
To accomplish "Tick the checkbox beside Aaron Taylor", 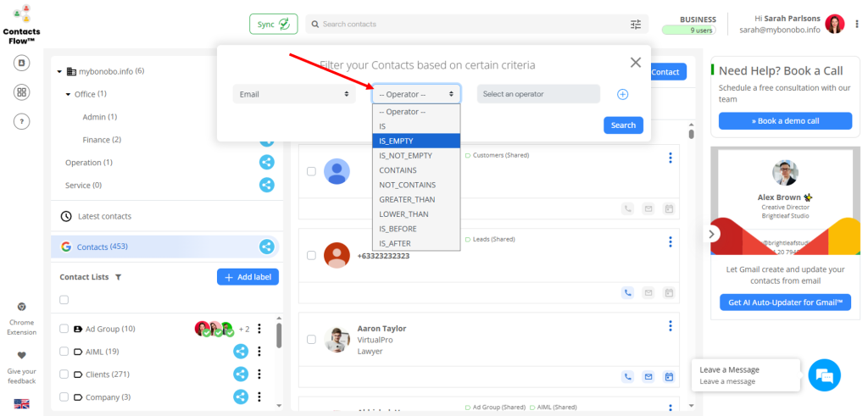I will (311, 339).
